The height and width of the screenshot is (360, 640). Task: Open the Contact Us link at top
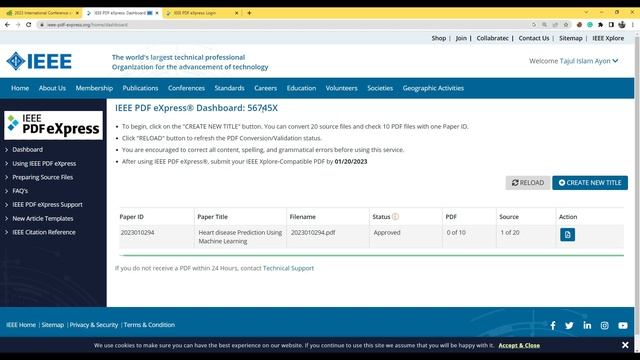click(x=534, y=38)
